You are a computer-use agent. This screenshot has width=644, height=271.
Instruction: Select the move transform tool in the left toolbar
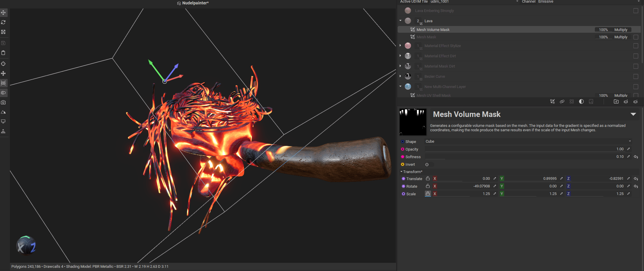[x=4, y=13]
